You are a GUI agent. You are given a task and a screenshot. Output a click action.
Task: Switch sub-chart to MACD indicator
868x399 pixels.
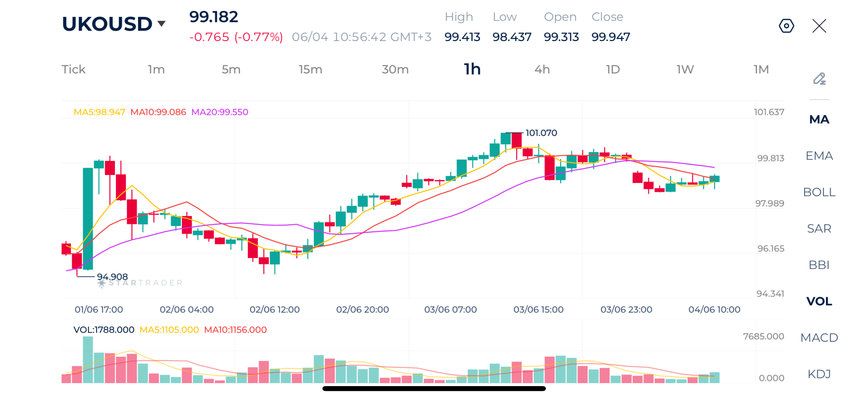point(819,337)
